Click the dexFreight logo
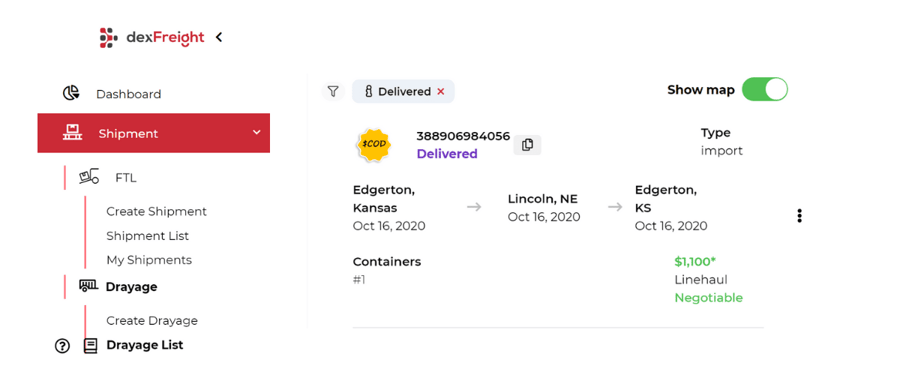The height and width of the screenshot is (375, 900). click(152, 37)
